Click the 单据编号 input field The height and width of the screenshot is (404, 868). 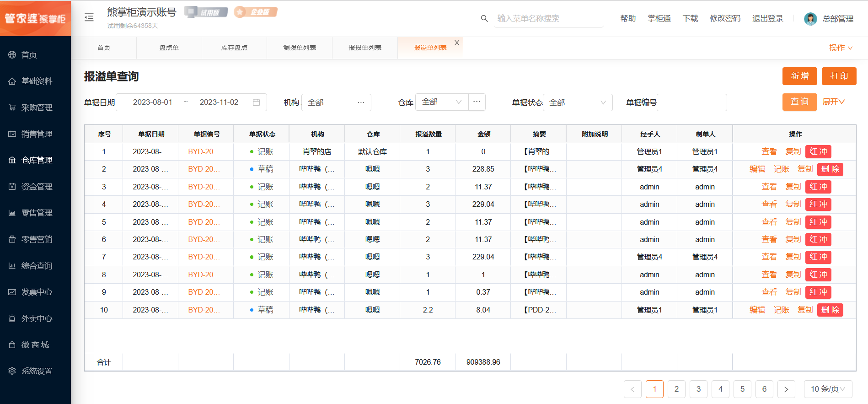click(691, 102)
